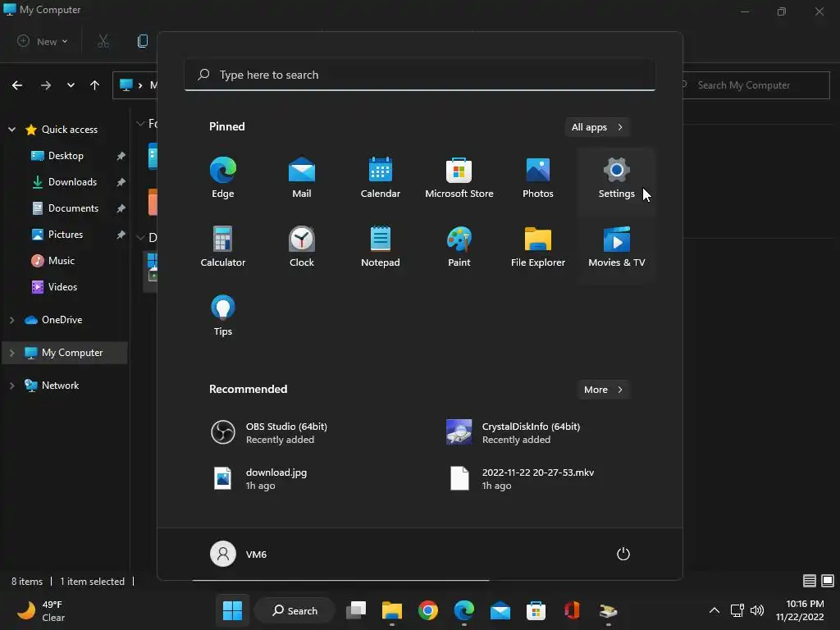Open the VM6 user account menu
840x630 pixels.
pyautogui.click(x=239, y=554)
